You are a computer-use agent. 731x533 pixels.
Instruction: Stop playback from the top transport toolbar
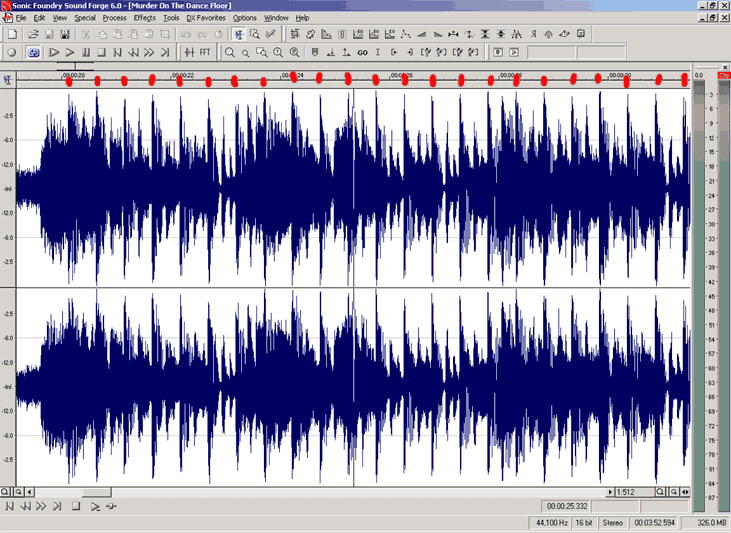pos(102,52)
